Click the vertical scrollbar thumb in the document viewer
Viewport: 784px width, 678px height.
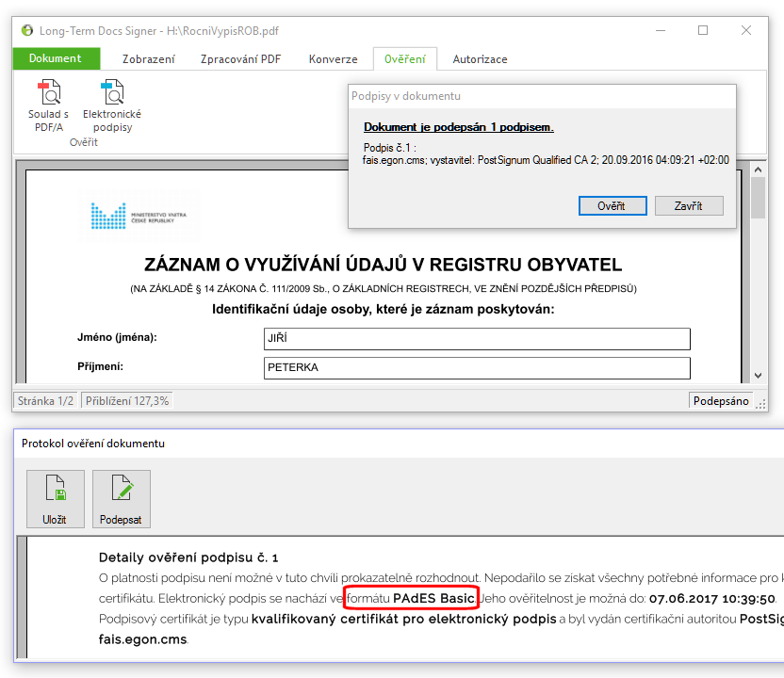click(758, 198)
